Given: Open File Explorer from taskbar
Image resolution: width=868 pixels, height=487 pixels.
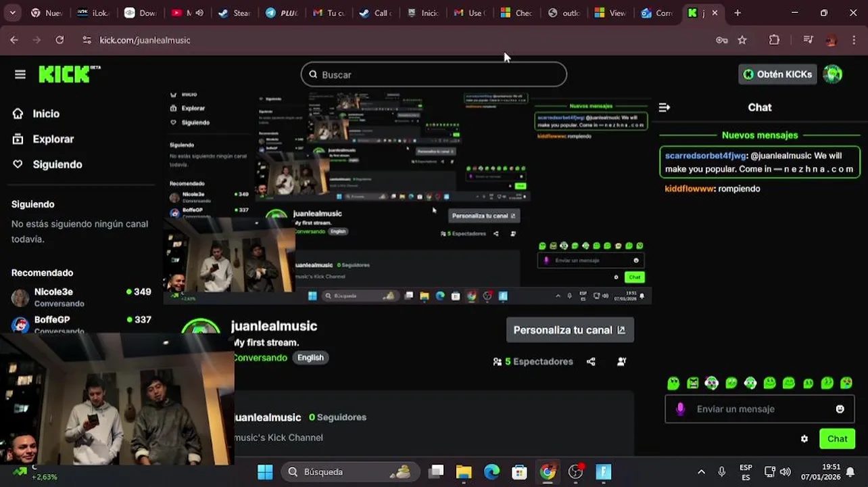Looking at the screenshot, I should tap(464, 471).
